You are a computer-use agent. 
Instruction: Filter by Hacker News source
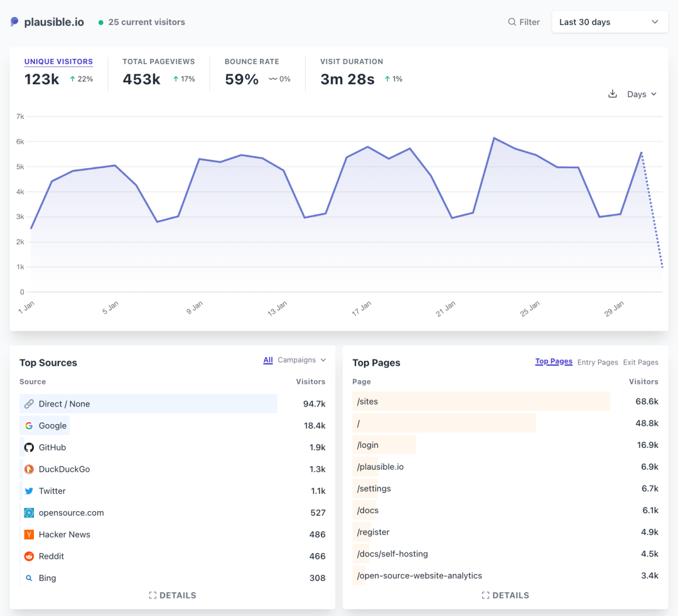tap(65, 534)
